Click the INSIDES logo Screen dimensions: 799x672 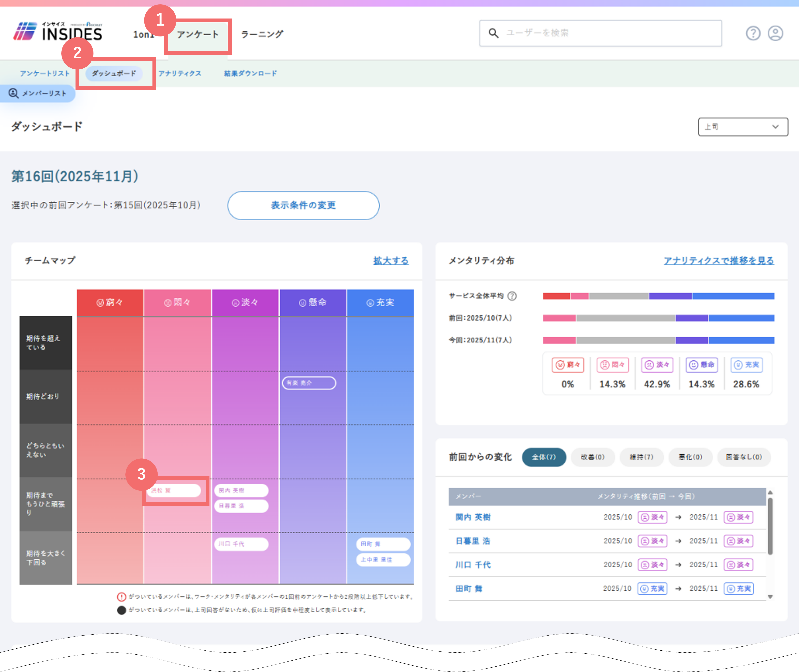58,32
